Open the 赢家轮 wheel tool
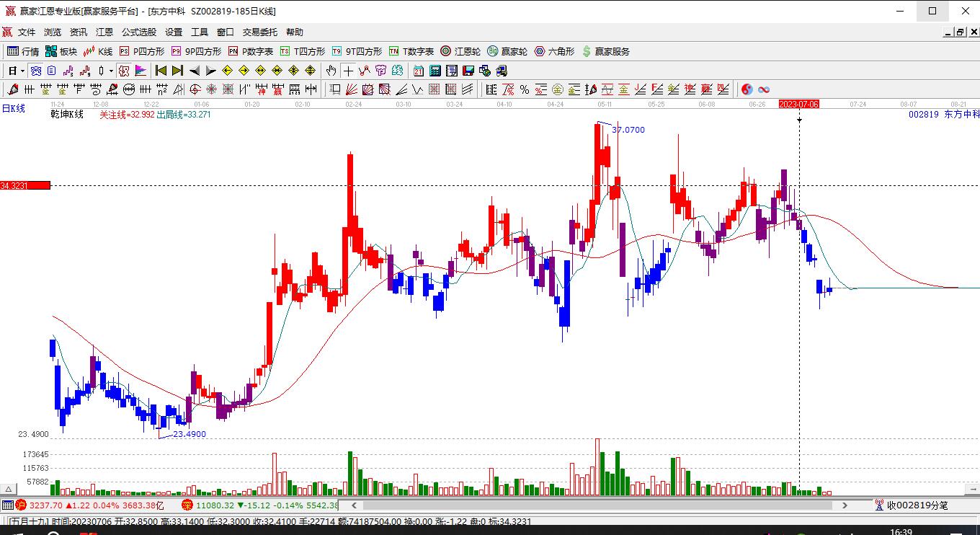This screenshot has height=535, width=980. point(507,51)
